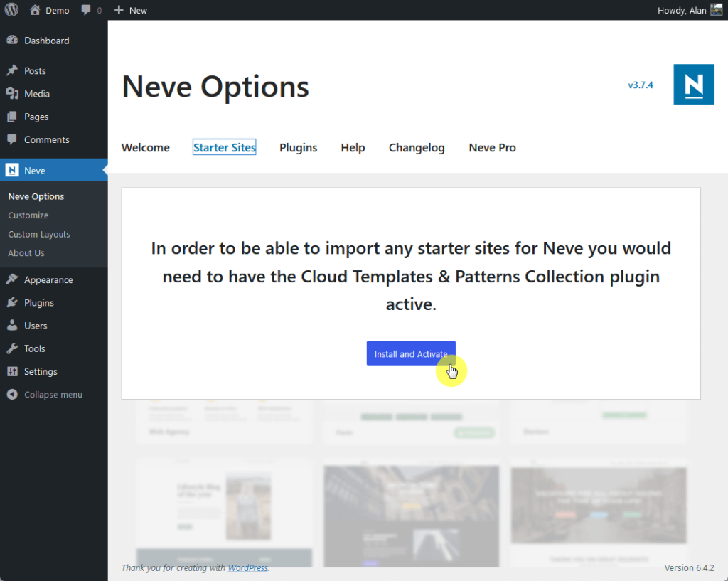Click the plus New icon
The image size is (728, 581).
click(x=119, y=10)
